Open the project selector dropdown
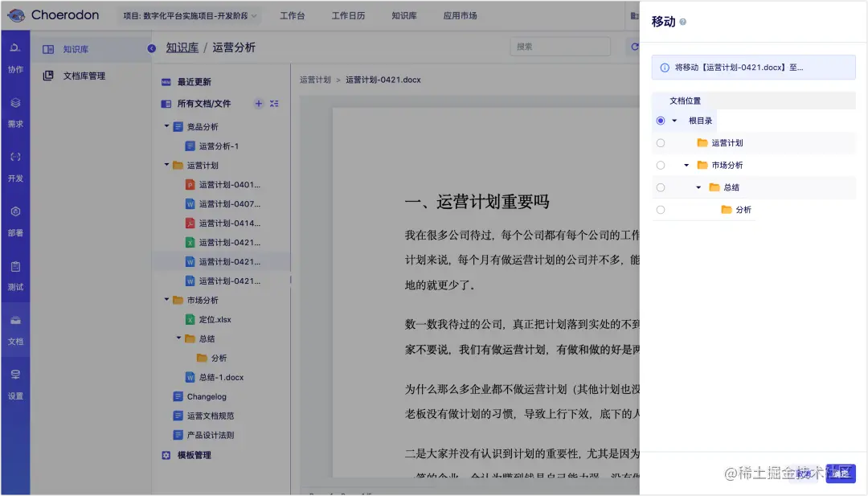The image size is (868, 496). (x=190, y=16)
